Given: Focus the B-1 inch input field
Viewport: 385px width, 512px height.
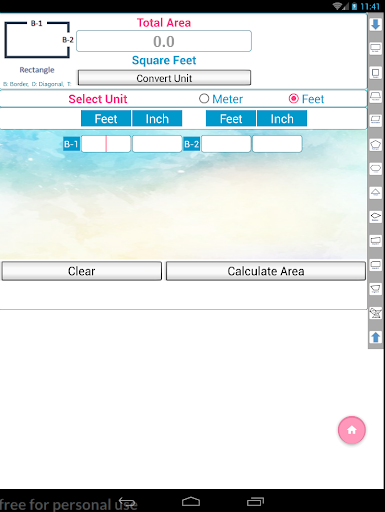Looking at the screenshot, I should coord(157,144).
